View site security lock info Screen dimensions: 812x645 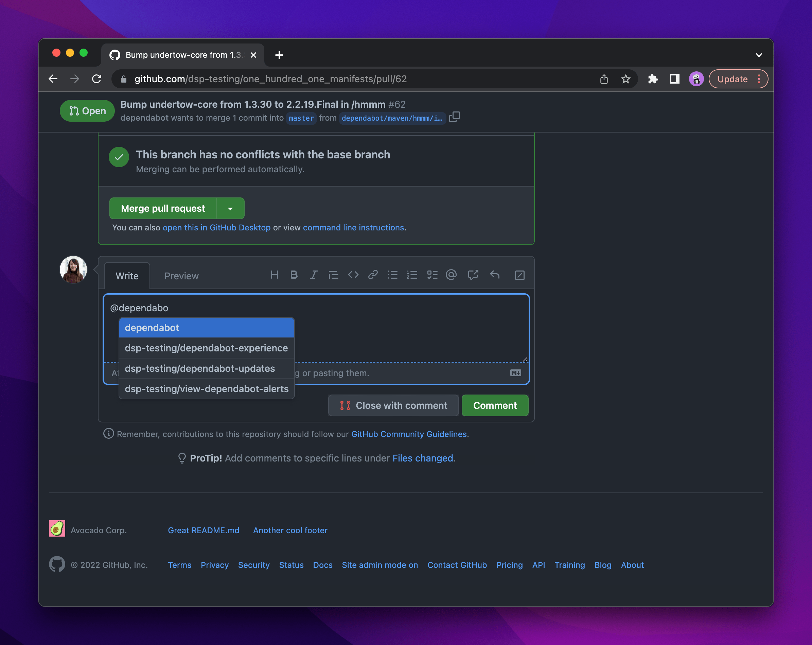click(124, 79)
